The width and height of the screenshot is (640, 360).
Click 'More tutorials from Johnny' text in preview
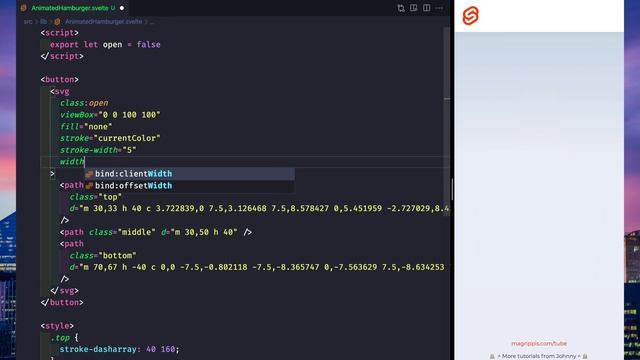539,356
